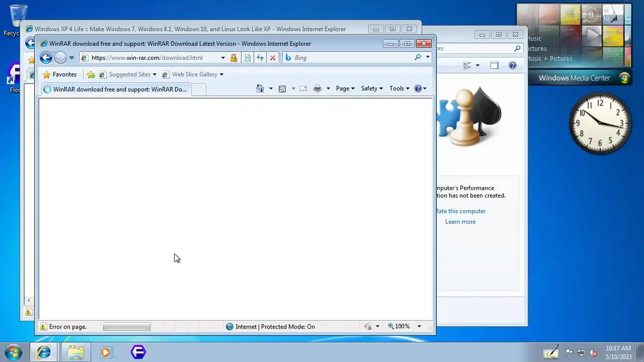Click the analog clock gadget
The image size is (644, 362).
(600, 123)
